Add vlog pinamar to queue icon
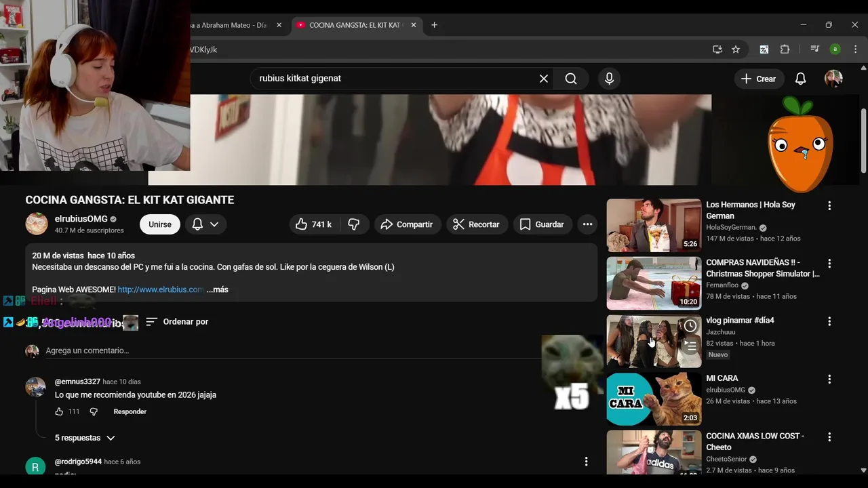 tap(690, 346)
